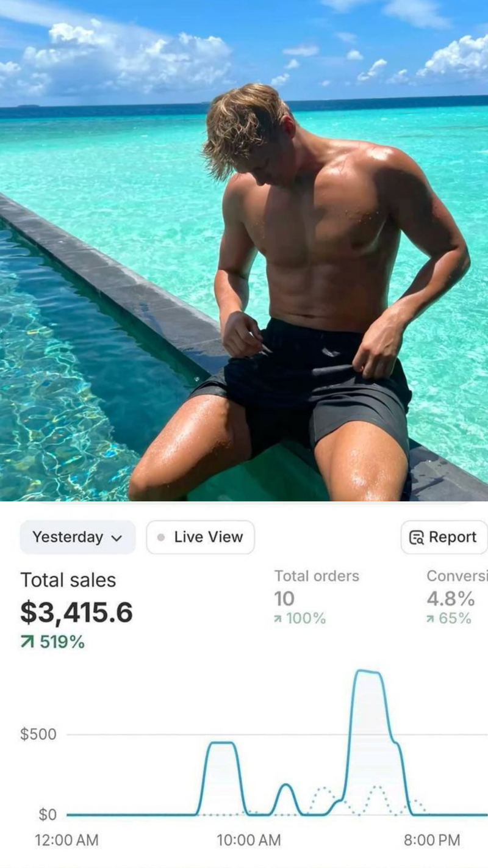Click the Report magnifier document icon
The width and height of the screenshot is (488, 868).
tap(417, 538)
